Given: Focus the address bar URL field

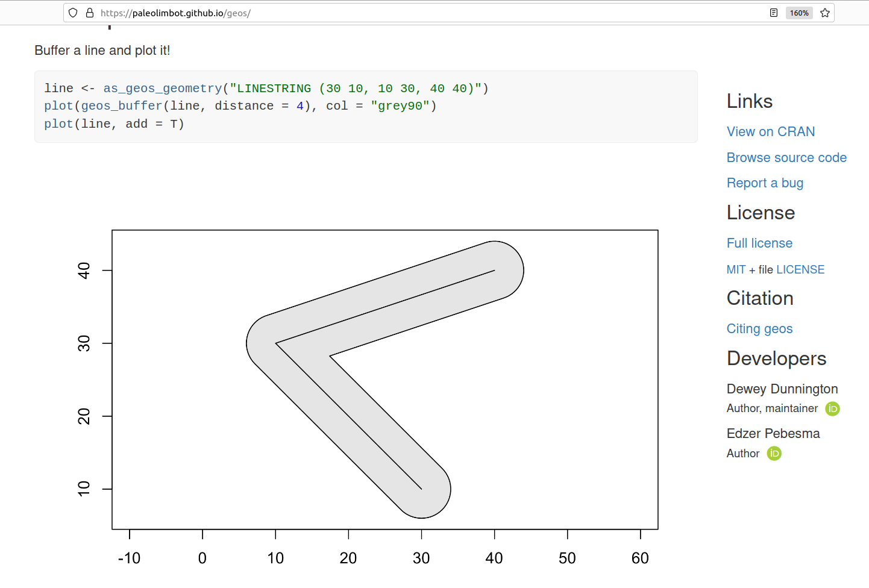Looking at the screenshot, I should [x=422, y=13].
